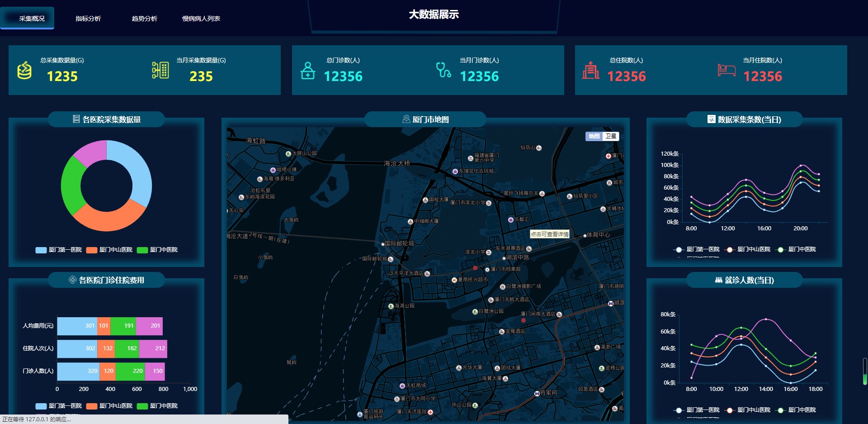
Task: Select the 采集概况 tab
Action: point(32,19)
